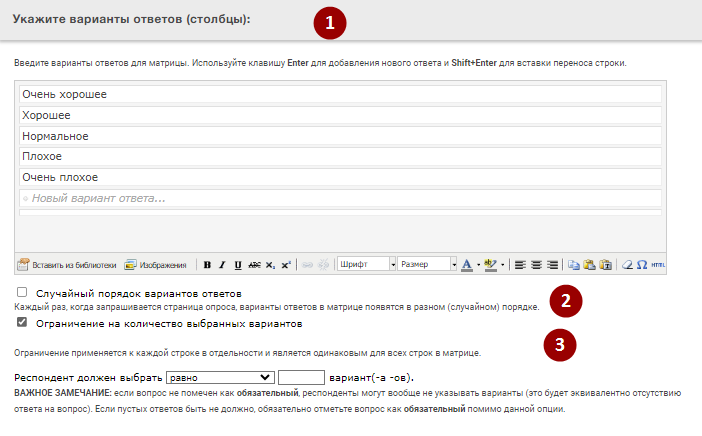Click the subscript icon

coord(270,265)
